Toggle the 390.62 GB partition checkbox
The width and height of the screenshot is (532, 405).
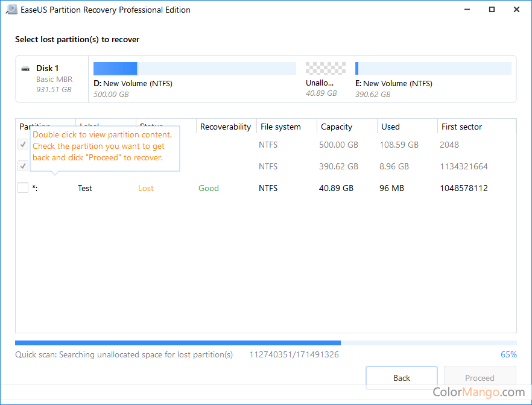[x=23, y=166]
